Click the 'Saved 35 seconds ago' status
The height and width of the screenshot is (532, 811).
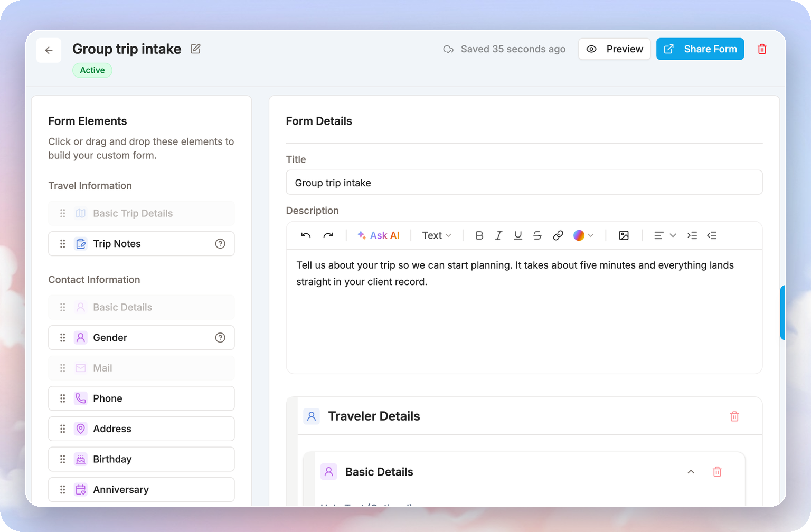(504, 49)
